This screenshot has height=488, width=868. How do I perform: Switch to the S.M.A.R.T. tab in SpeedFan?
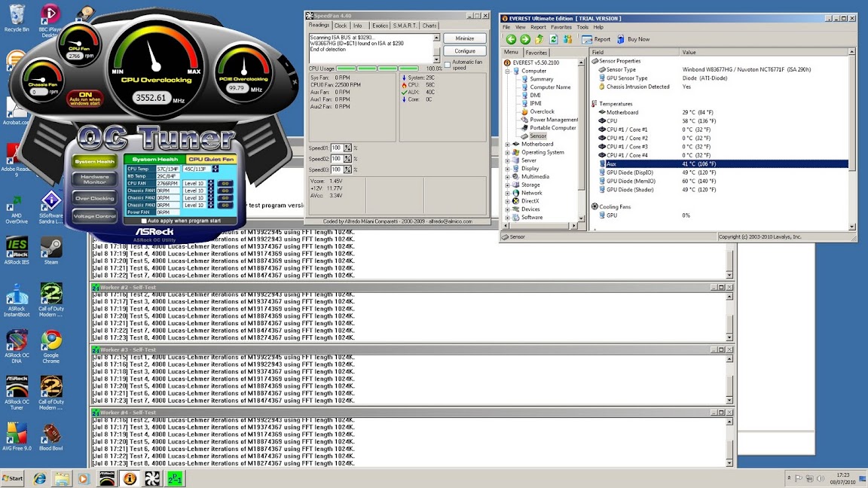tap(405, 26)
